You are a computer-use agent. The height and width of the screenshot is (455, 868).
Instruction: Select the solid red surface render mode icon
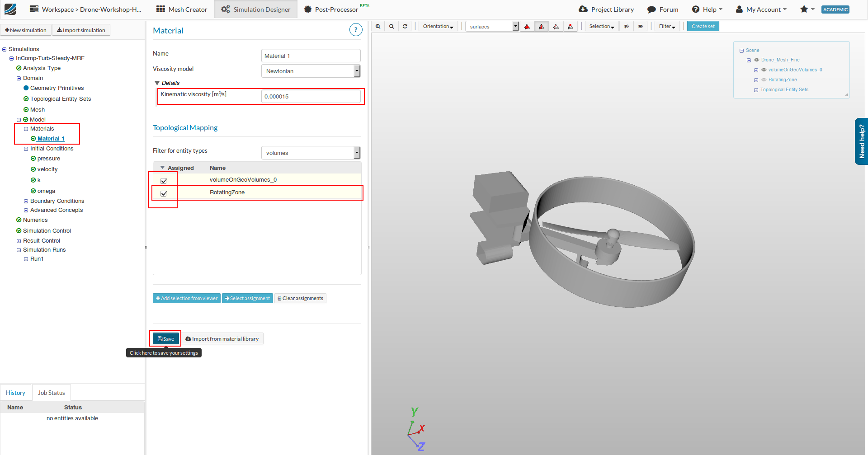click(x=527, y=27)
